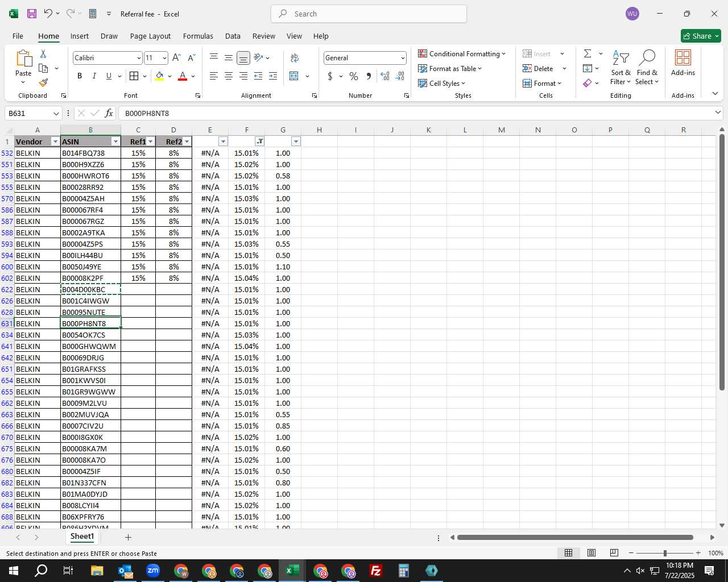This screenshot has width=728, height=582.
Task: Click Format as Table button
Action: point(450,68)
